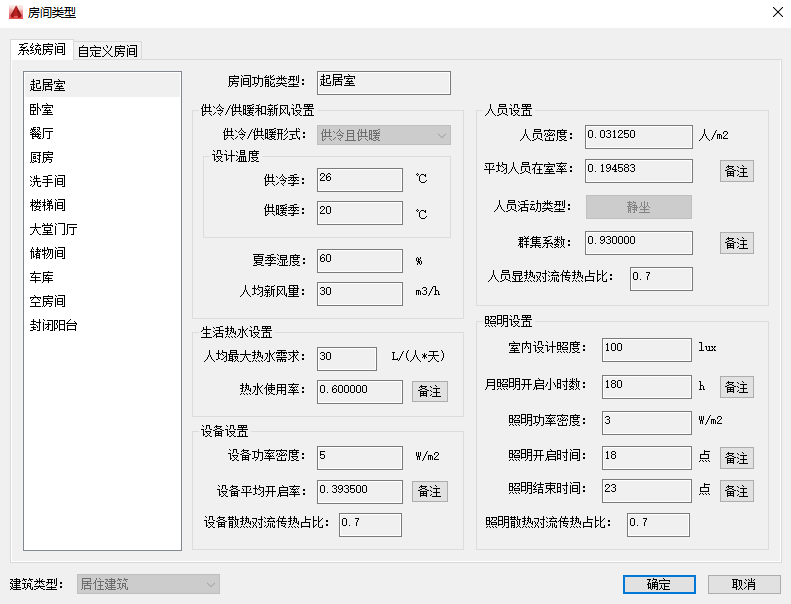Click 备注 beside 群集系数
This screenshot has width=791, height=604.
coord(737,243)
